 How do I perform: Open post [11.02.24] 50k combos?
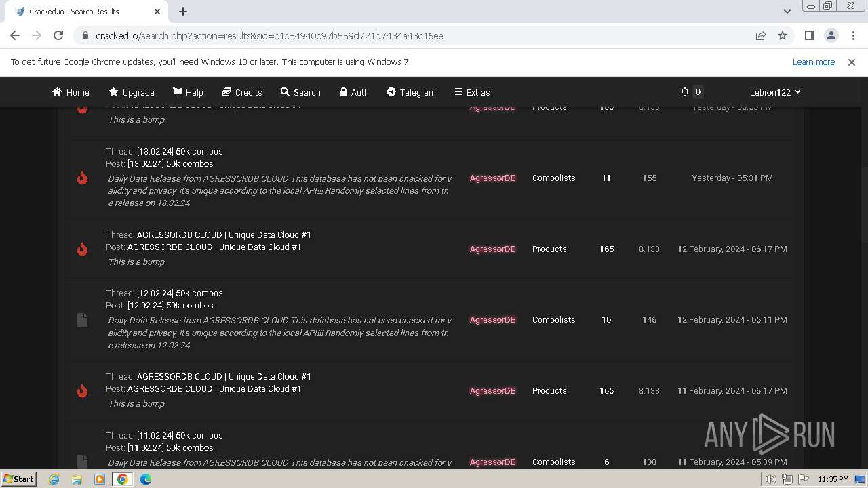click(x=170, y=447)
